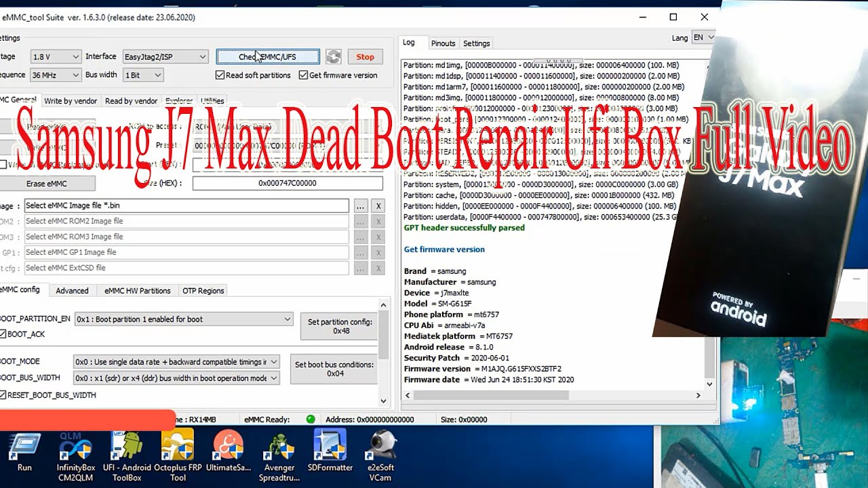Open the eMMC HW Partitions tab
This screenshot has width=868, height=488.
137,291
